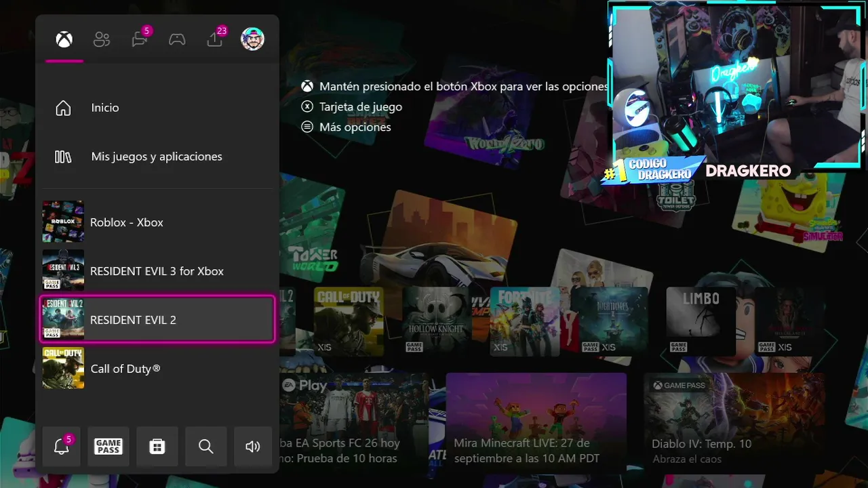Open the Call of Duty dashboard tile
The width and height of the screenshot is (868, 488).
[349, 321]
